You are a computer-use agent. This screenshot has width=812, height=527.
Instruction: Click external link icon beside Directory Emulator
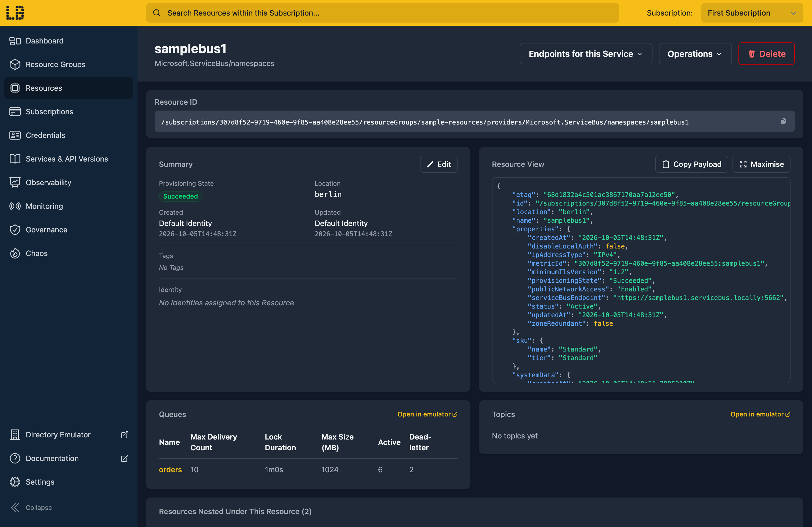tap(125, 435)
